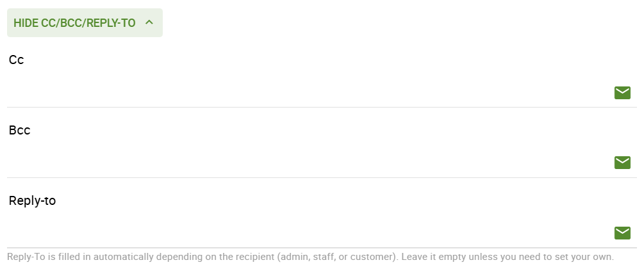Click the envelope icon in the Reply-to field
This screenshot has width=644, height=267.
coord(622,232)
